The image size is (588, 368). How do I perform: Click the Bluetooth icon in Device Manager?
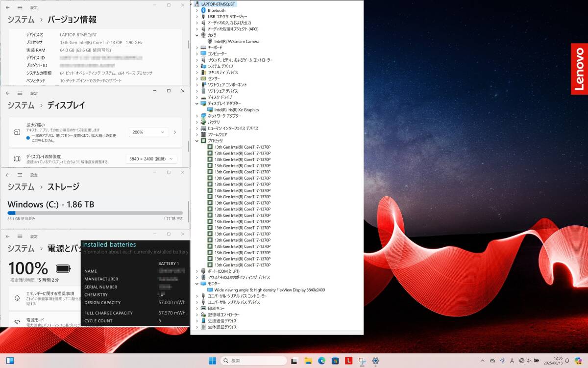click(203, 10)
